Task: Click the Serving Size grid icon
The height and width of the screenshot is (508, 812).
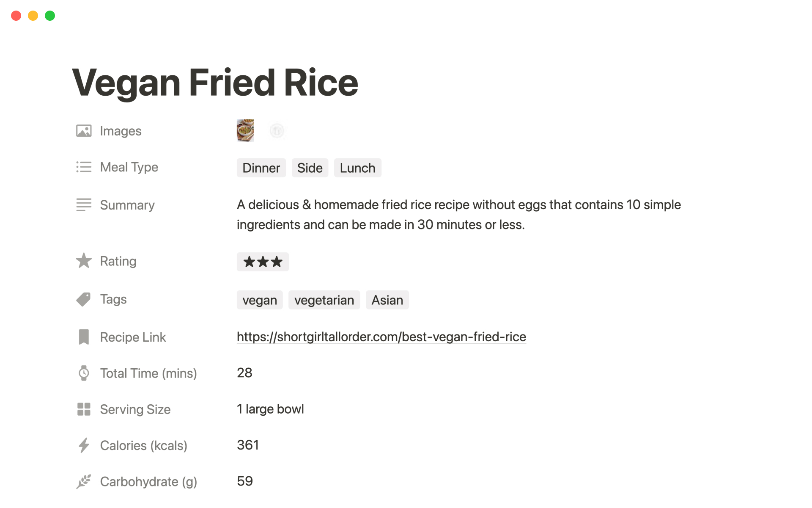Action: (84, 409)
